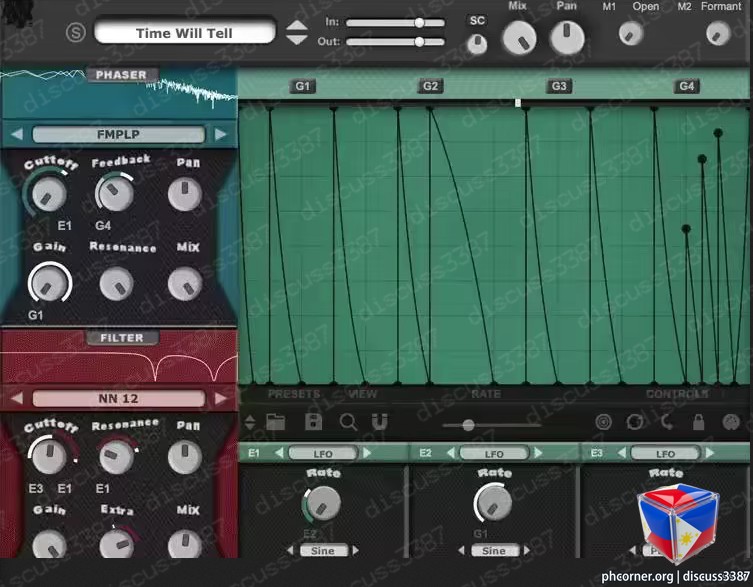Click the E3 modulation label under Filter Cutoff
753x587 pixels.
point(36,489)
